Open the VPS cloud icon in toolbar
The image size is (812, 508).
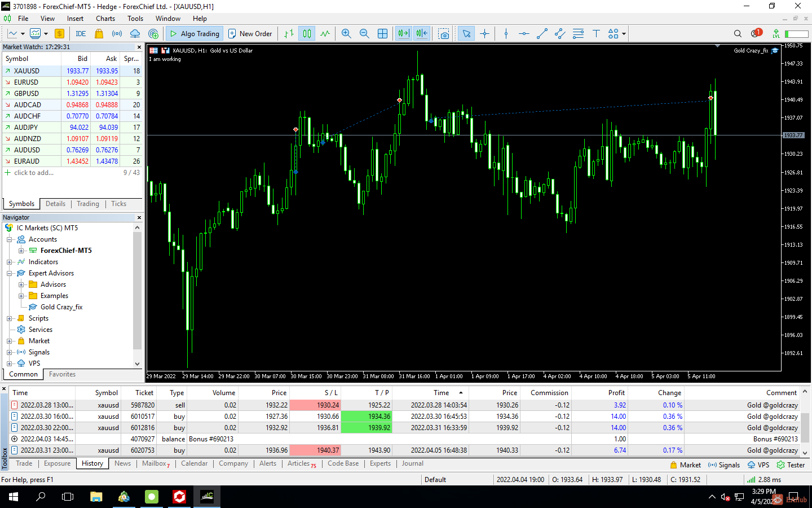135,33
